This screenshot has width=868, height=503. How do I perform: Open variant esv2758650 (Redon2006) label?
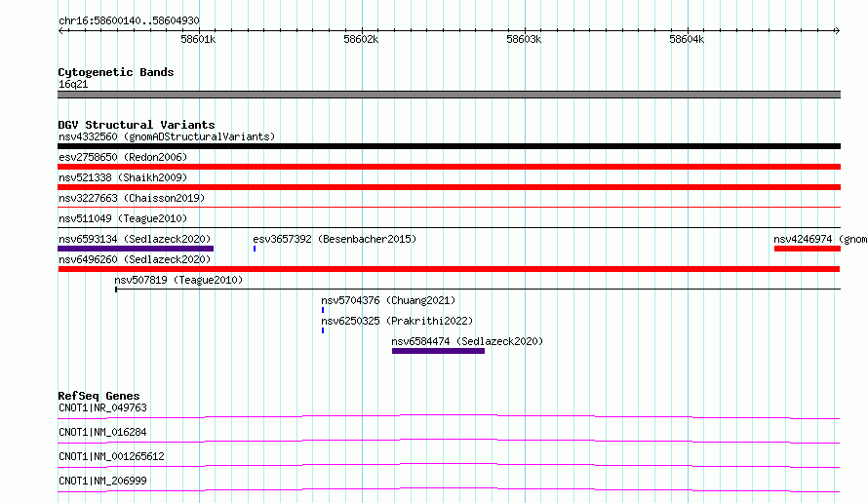coord(123,157)
